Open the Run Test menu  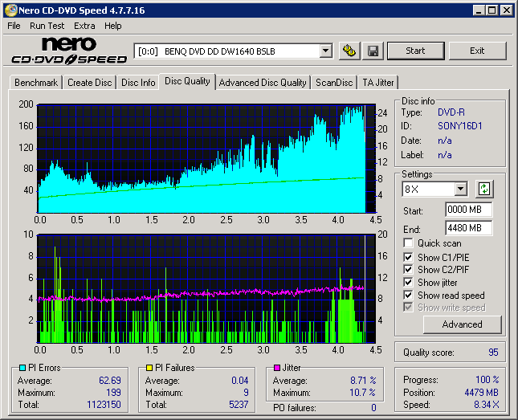pos(47,26)
